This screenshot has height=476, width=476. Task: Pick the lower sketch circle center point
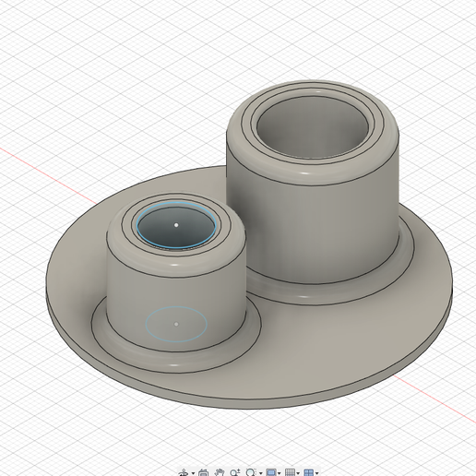click(176, 324)
